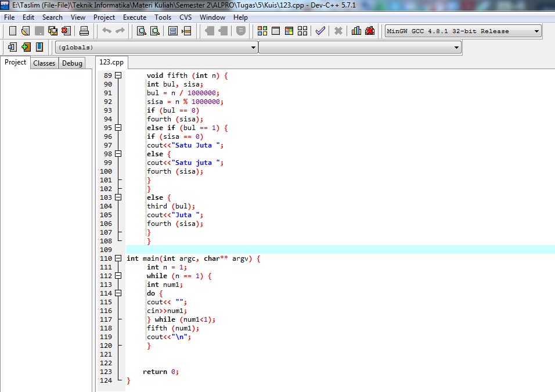
Task: Open the CVS menu
Action: tap(185, 17)
